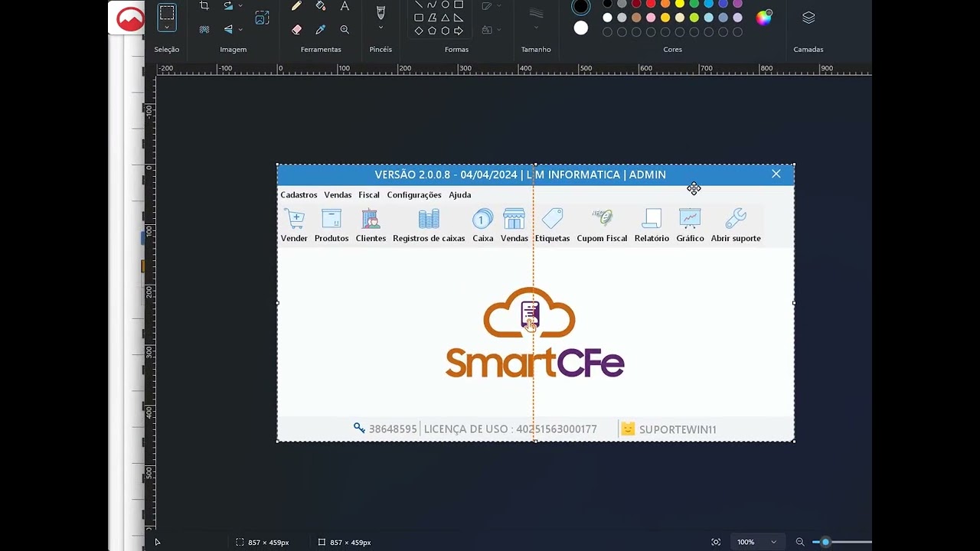Expand the Flip dropdown arrow
This screenshot has width=980, height=551.
pyautogui.click(x=240, y=29)
